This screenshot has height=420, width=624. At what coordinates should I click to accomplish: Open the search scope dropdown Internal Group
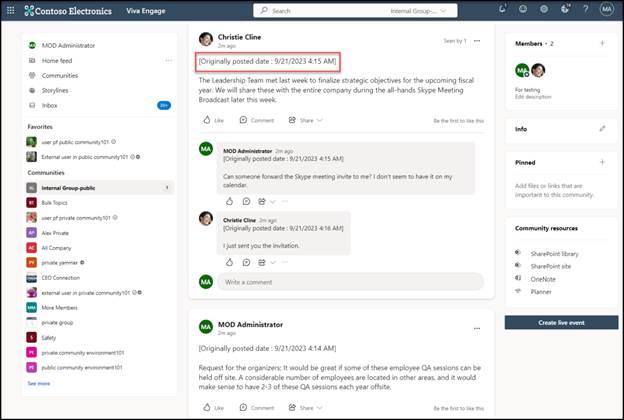click(418, 11)
